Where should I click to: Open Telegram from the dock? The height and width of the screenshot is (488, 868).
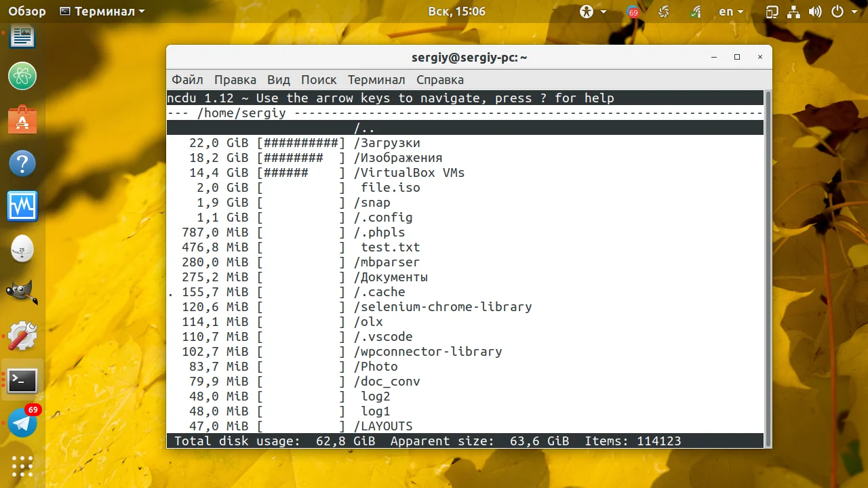click(22, 423)
